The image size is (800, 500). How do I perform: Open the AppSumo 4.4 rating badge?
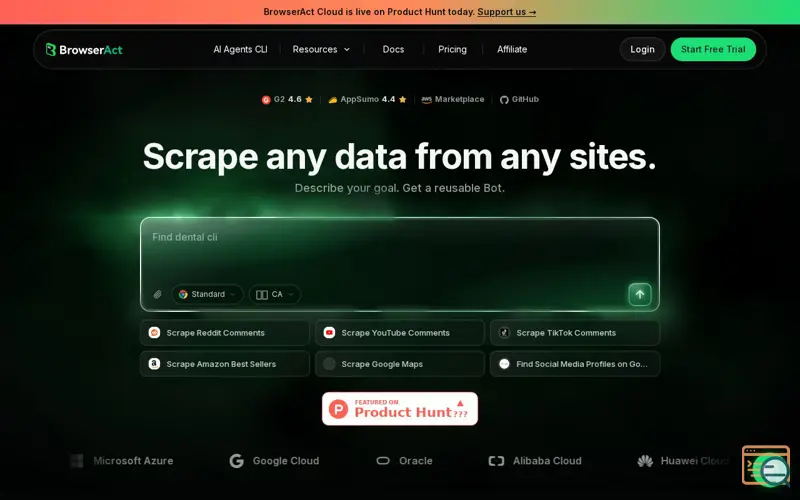[x=367, y=99]
